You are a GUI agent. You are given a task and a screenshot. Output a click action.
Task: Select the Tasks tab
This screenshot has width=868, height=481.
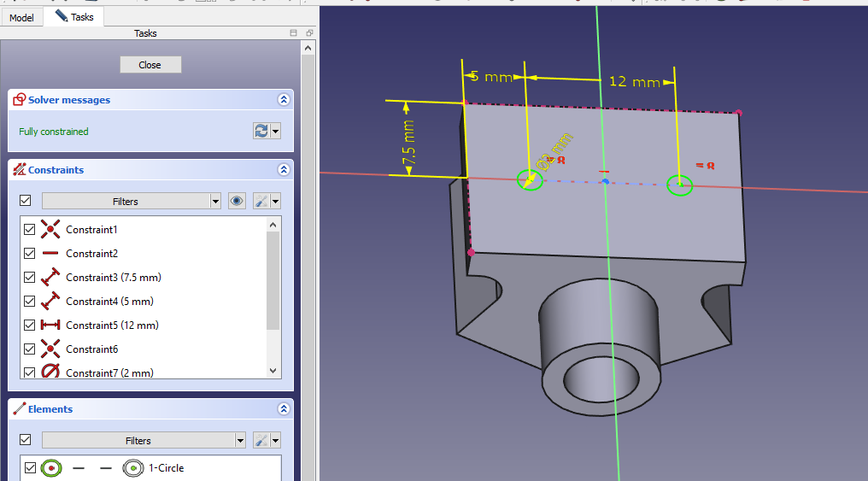point(74,16)
